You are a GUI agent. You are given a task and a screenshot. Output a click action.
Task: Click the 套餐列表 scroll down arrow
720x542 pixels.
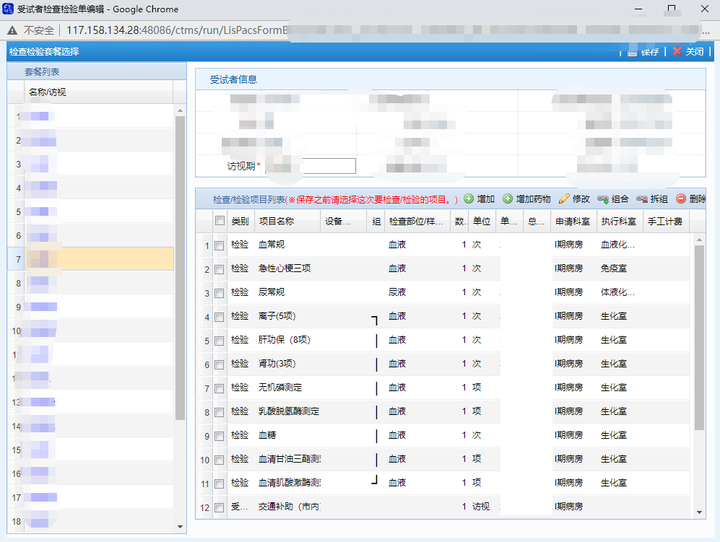click(180, 527)
